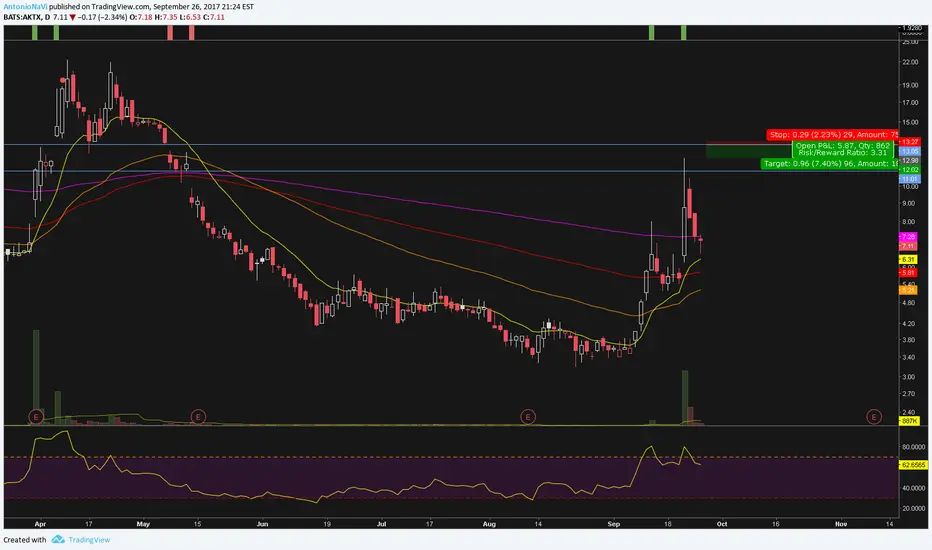932x550 pixels.
Task: Click the H:7.35 high value
Action: click(x=166, y=17)
